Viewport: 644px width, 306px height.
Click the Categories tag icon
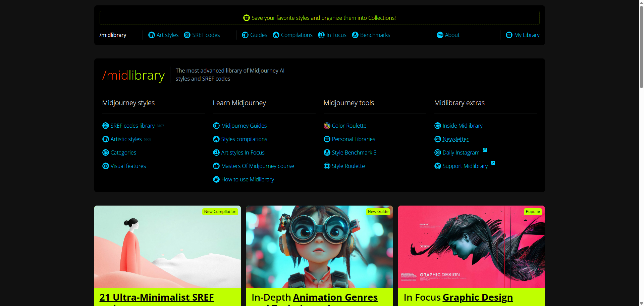click(x=106, y=152)
